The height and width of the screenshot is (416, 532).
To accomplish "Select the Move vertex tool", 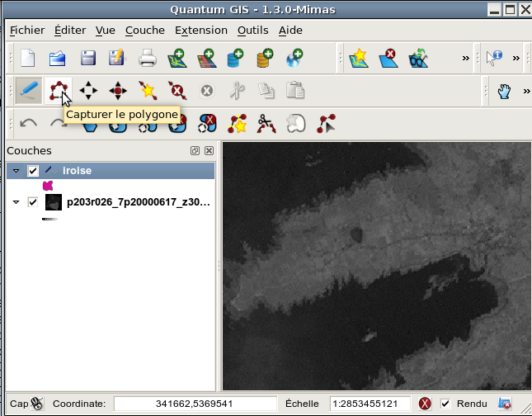I will (118, 91).
